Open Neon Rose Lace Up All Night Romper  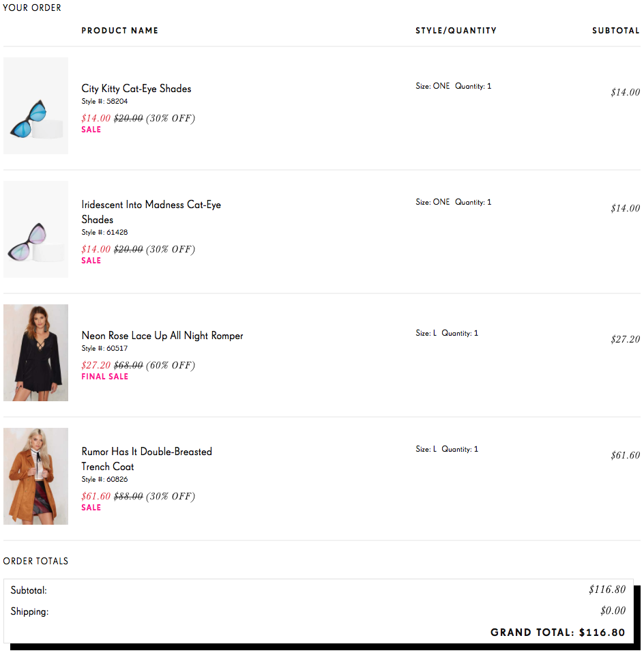[x=162, y=336]
